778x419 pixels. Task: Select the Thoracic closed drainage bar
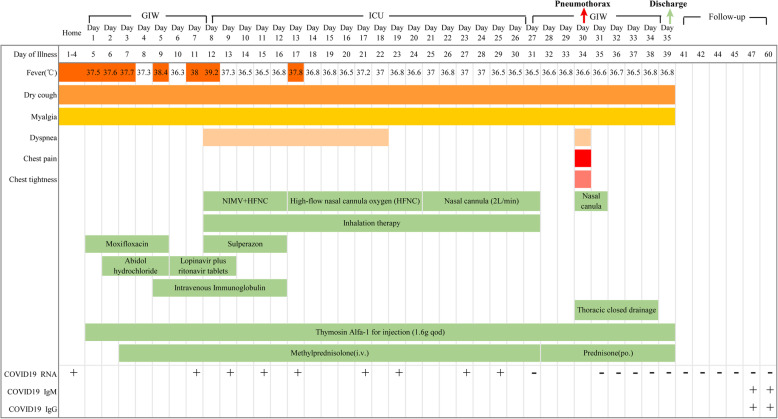[616, 310]
